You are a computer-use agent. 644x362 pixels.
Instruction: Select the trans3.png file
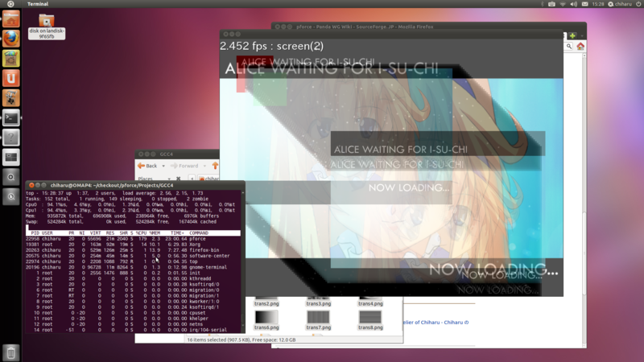tap(318, 301)
